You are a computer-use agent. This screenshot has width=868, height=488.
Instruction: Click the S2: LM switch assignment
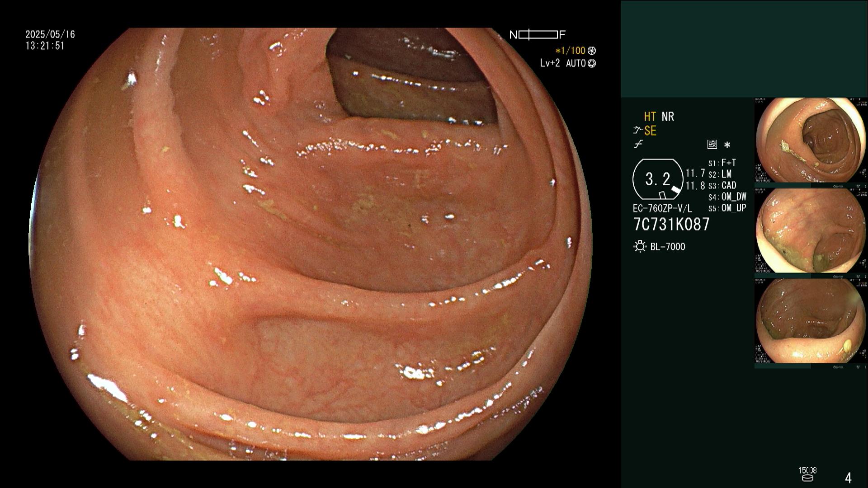click(720, 174)
